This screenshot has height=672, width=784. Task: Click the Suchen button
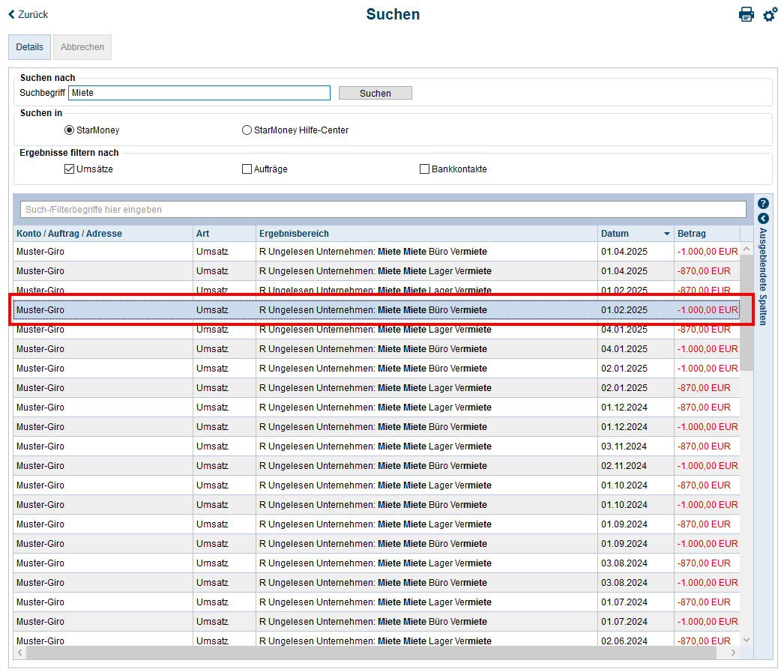[x=375, y=93]
